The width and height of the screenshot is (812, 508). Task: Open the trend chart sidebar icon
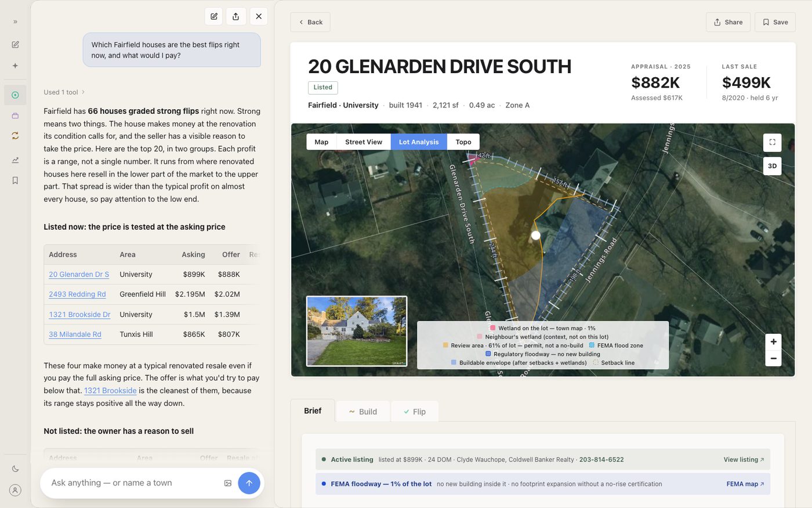click(15, 160)
